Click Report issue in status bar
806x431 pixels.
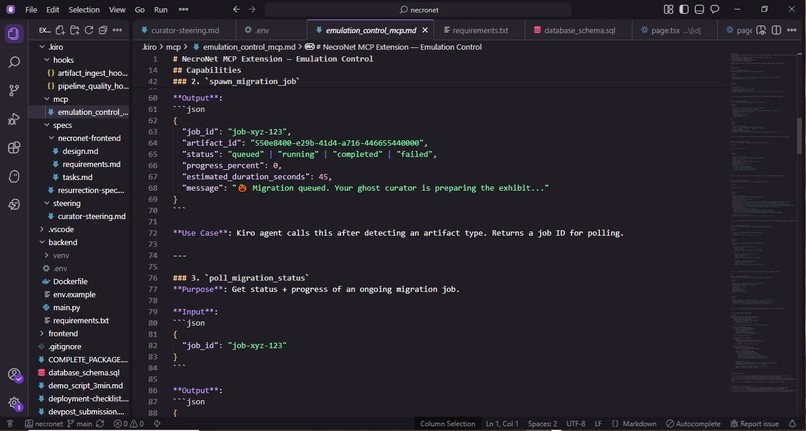(754, 424)
